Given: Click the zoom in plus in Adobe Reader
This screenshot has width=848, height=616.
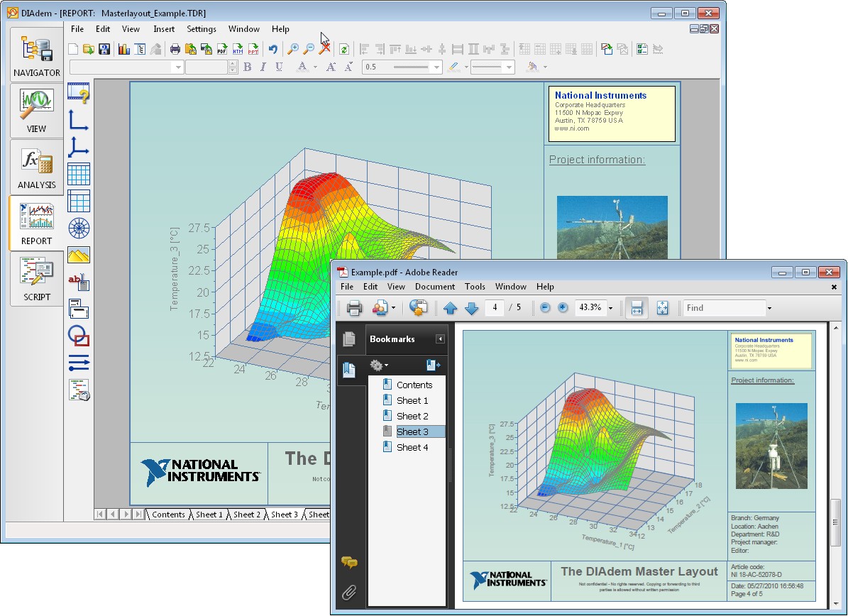Looking at the screenshot, I should point(563,308).
